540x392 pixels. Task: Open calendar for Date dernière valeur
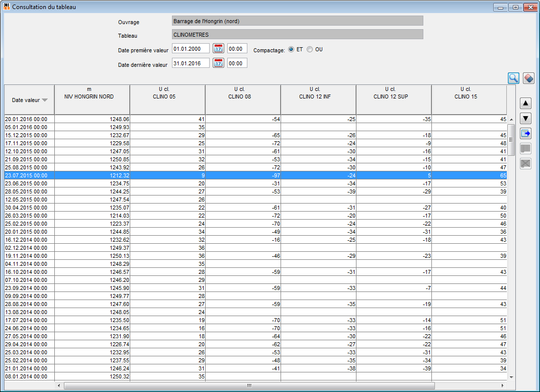pos(218,63)
